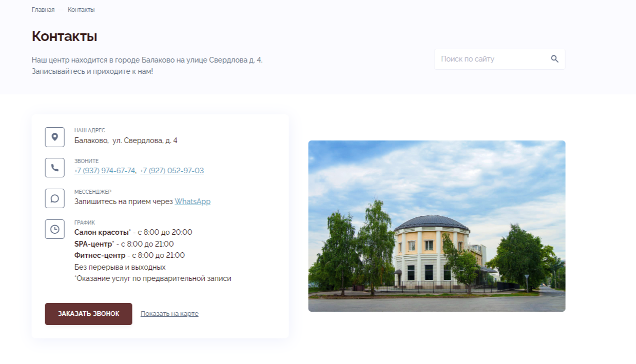Call the number +7 (937) 974-67-74

point(105,171)
